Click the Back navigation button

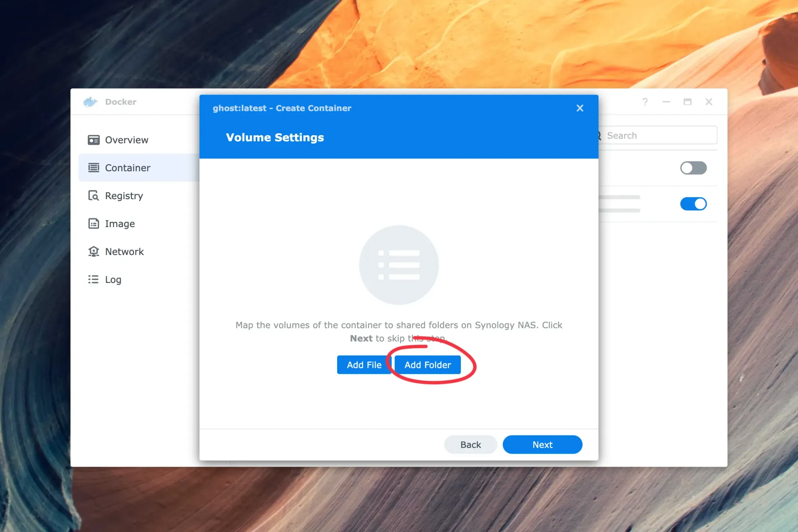[470, 444]
